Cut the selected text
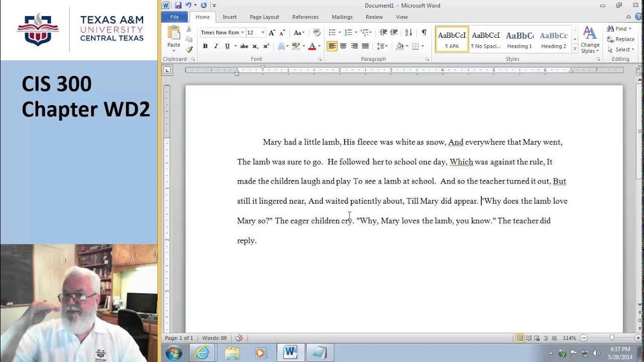This screenshot has height=362, width=644. click(x=189, y=30)
